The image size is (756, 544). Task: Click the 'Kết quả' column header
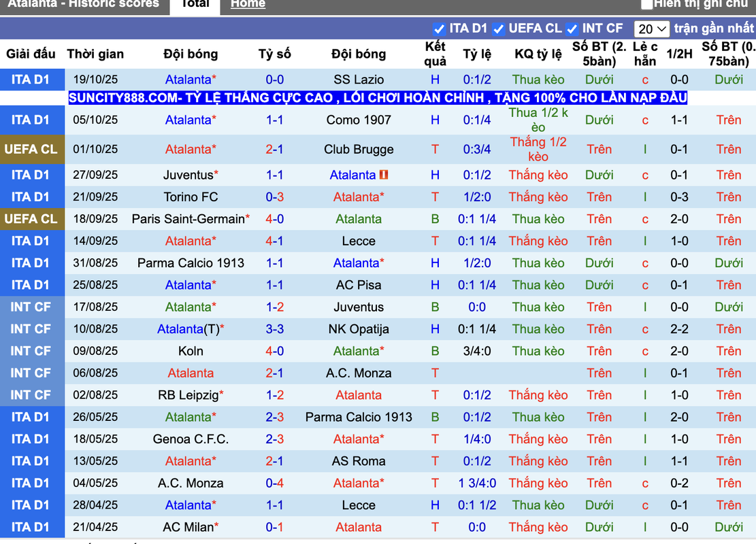pos(435,54)
